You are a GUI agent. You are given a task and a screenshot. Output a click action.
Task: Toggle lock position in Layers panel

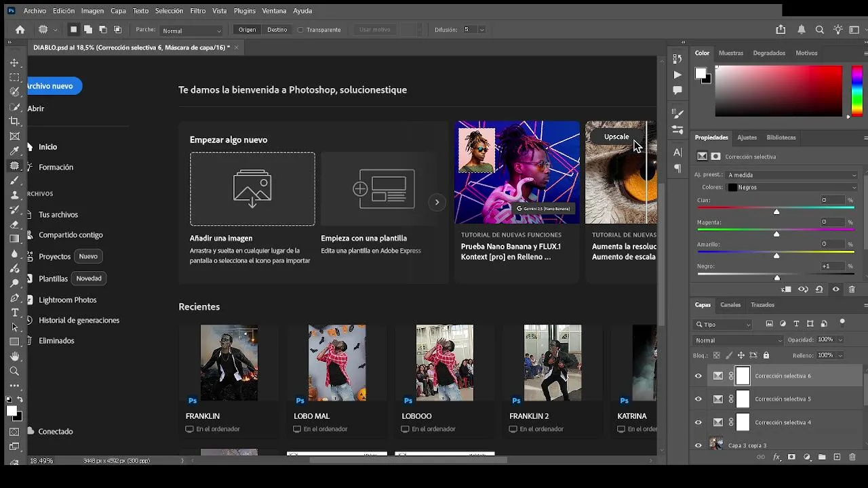(741, 355)
